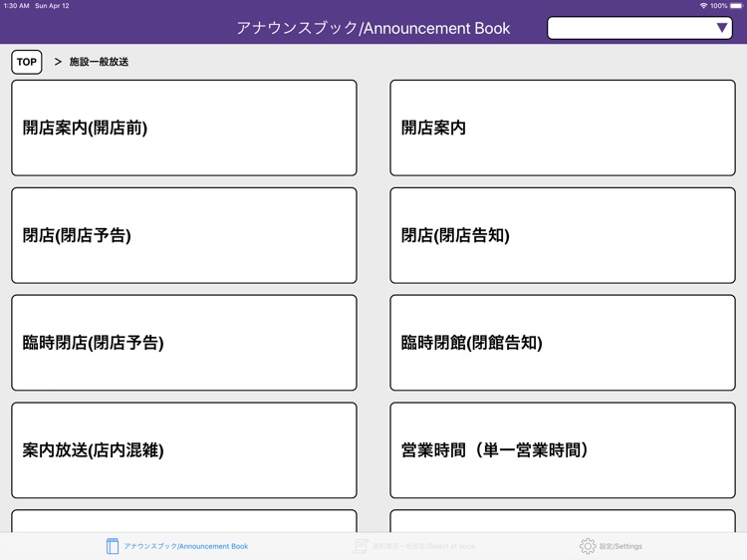Click the dropdown arrow triangle in header
The width and height of the screenshot is (747, 560).
[x=722, y=28]
